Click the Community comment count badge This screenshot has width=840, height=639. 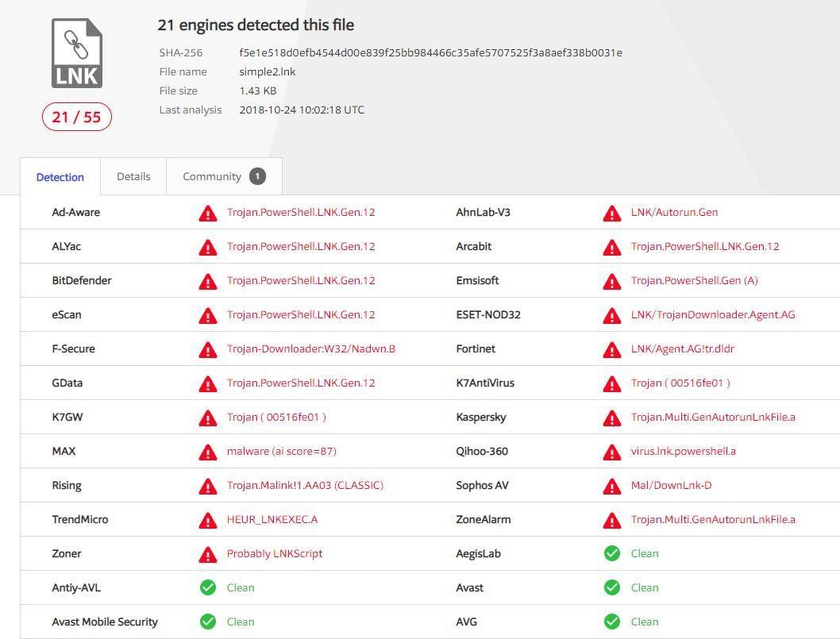point(258,176)
